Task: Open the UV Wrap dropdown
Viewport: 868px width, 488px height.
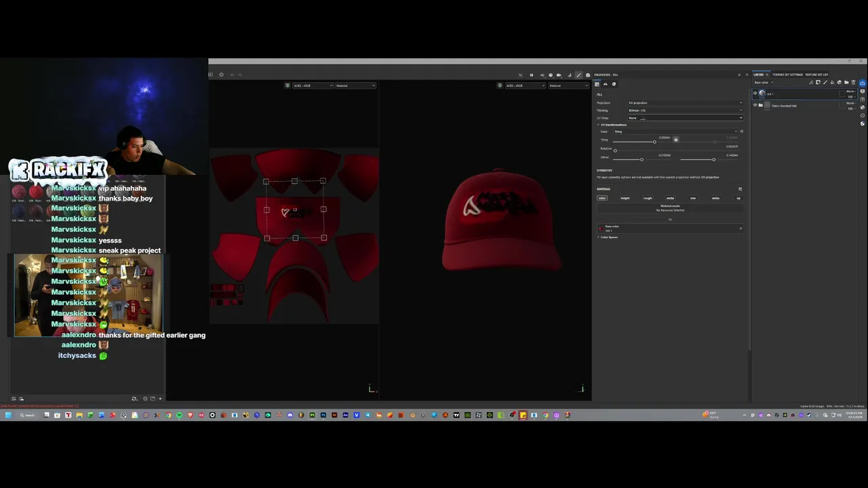Action: click(685, 118)
